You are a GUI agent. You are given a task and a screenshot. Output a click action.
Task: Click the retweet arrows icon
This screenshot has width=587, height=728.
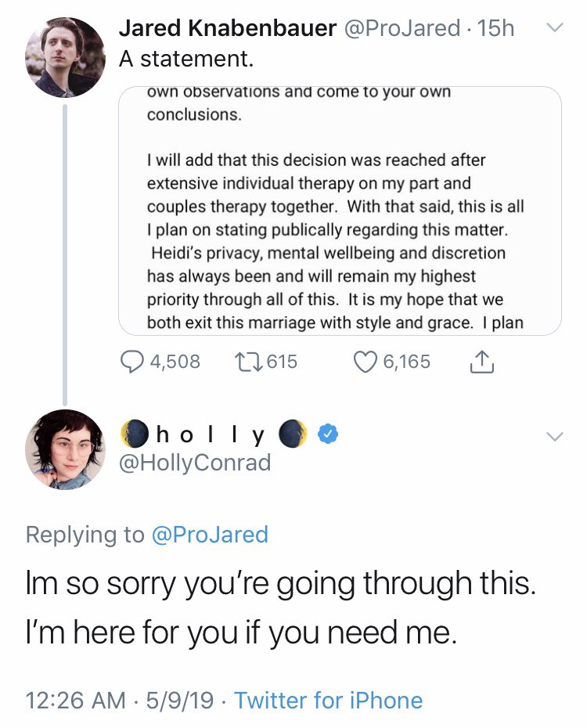tap(248, 362)
